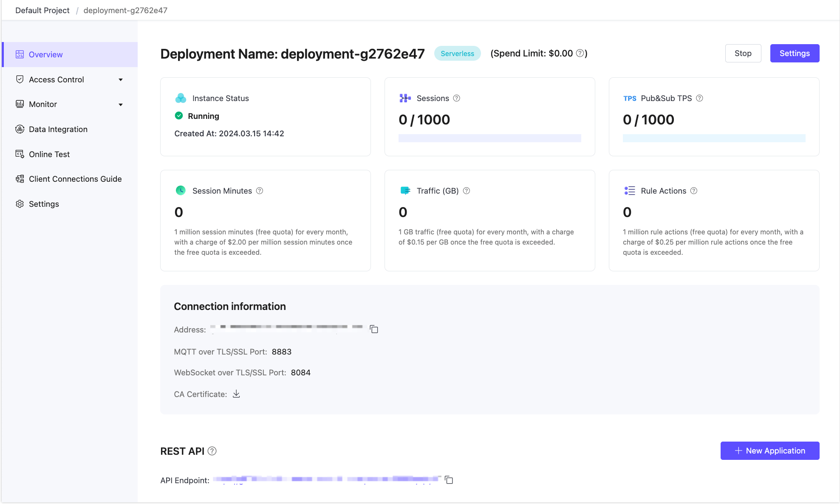Open Client Connections Guide
The height and width of the screenshot is (504, 840).
coord(70,179)
